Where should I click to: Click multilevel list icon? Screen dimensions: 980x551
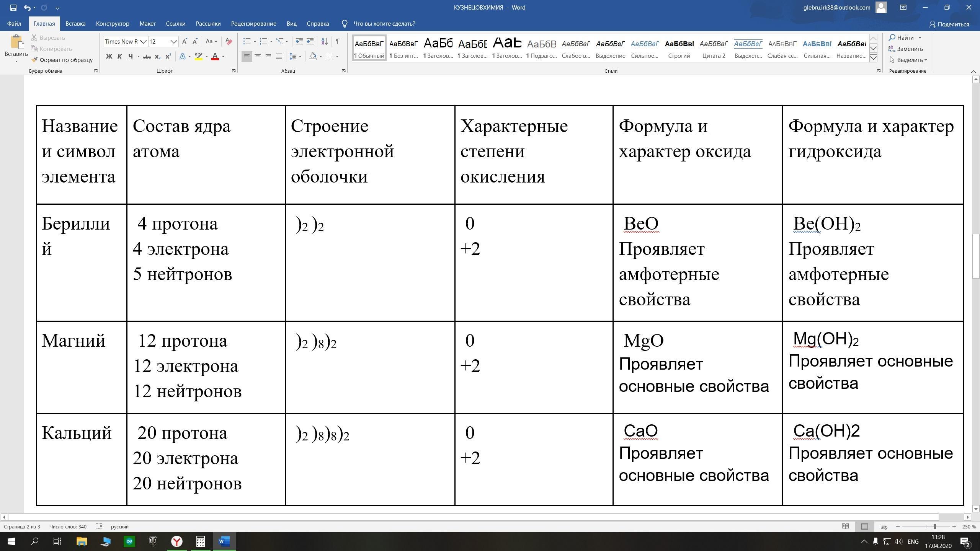point(280,41)
